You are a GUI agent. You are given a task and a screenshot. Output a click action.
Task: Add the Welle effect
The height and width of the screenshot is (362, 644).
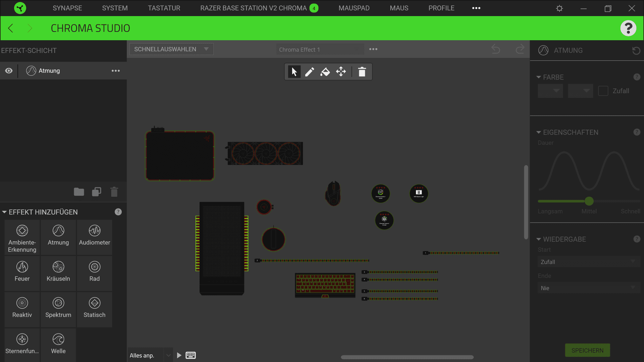(x=58, y=345)
